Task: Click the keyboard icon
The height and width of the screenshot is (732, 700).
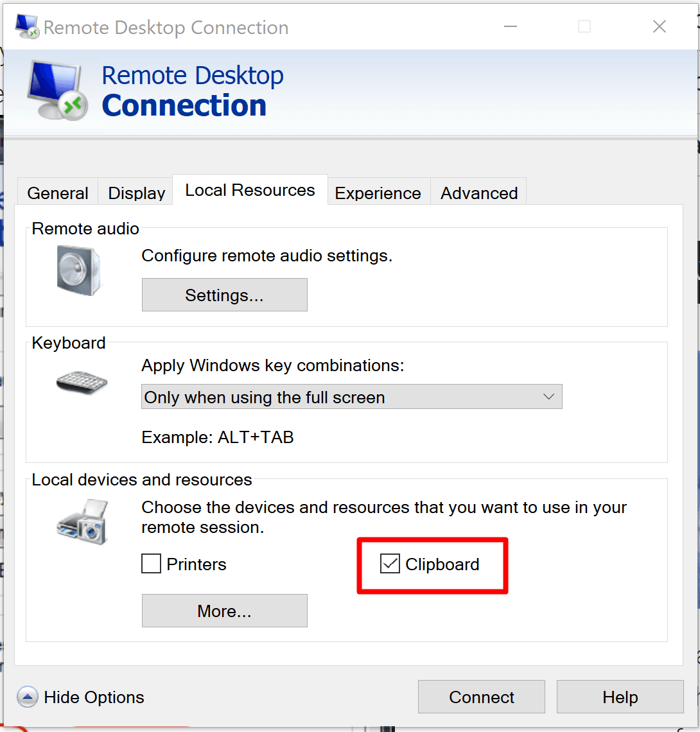Action: [x=82, y=383]
